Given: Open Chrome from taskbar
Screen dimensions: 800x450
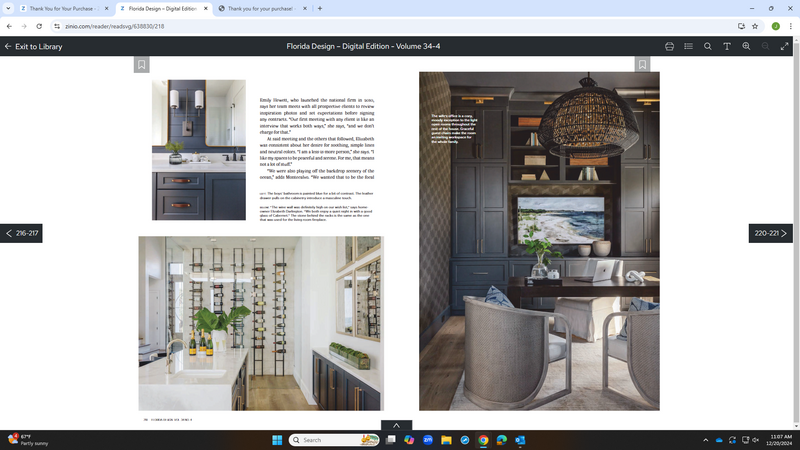Looking at the screenshot, I should (x=483, y=440).
